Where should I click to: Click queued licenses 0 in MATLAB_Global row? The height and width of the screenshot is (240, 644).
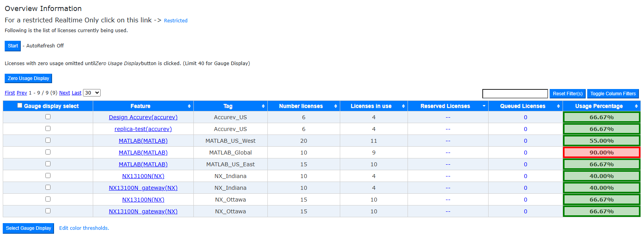[525, 153]
